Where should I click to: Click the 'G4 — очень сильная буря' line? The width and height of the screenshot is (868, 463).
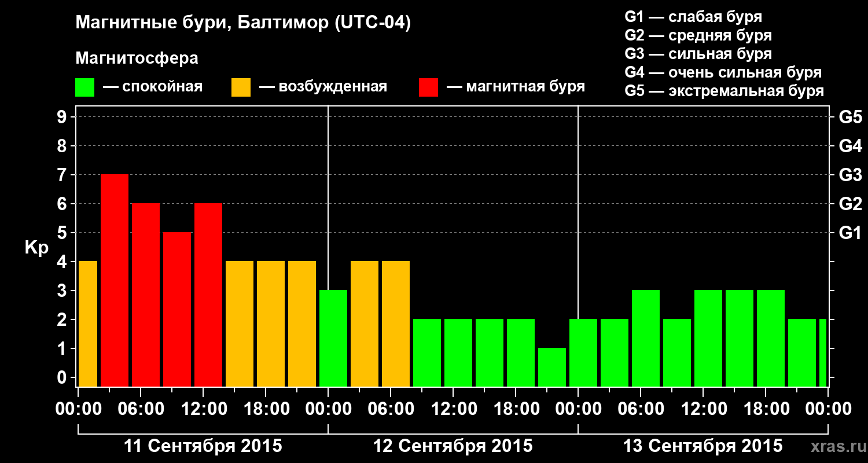tap(723, 72)
